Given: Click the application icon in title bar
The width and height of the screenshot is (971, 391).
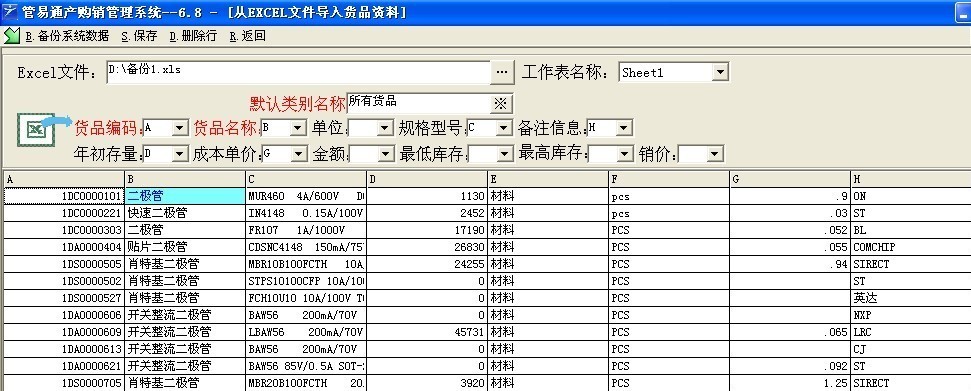Looking at the screenshot, I should coord(9,11).
